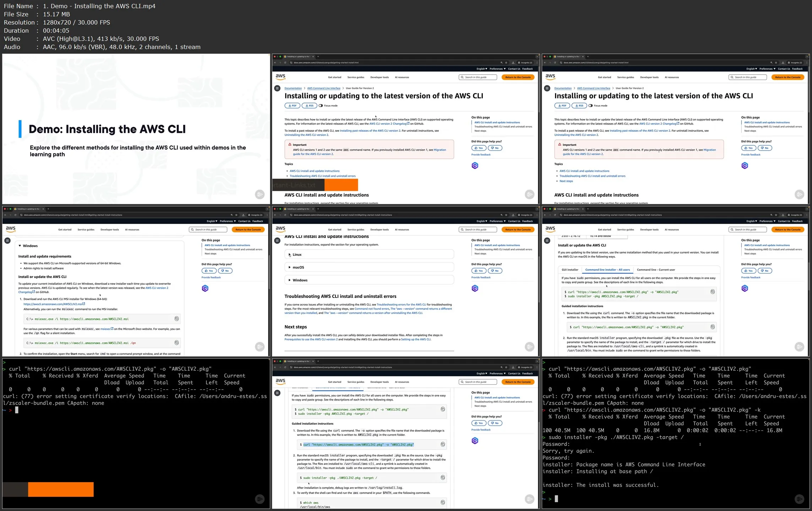Open purple assistant icon in Next-steps-topic thumbnail
The height and width of the screenshot is (511, 812).
745,165
